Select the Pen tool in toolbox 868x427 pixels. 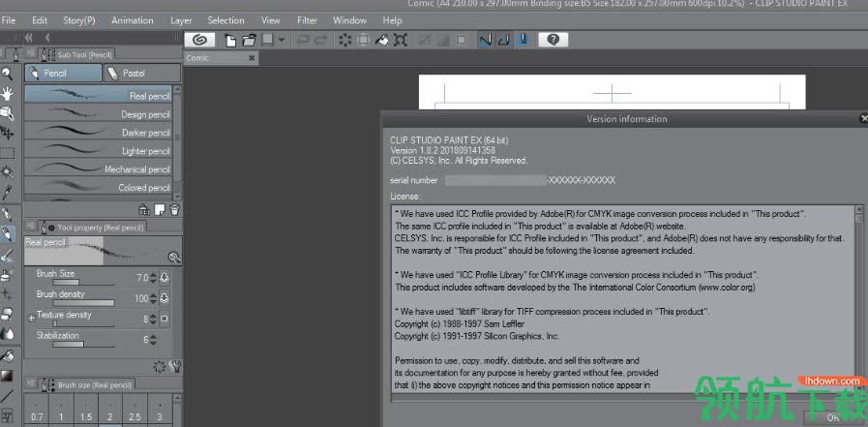click(x=7, y=214)
